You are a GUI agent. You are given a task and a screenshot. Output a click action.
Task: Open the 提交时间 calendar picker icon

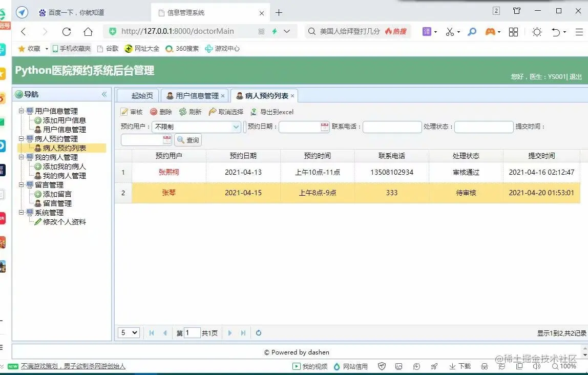pyautogui.click(x=167, y=140)
